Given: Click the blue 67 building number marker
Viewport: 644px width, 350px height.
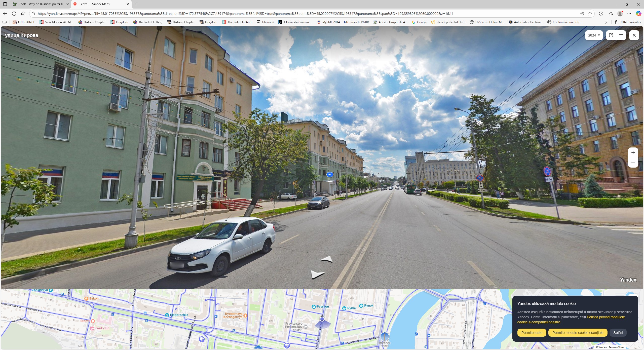Looking at the screenshot, I should point(330,174).
